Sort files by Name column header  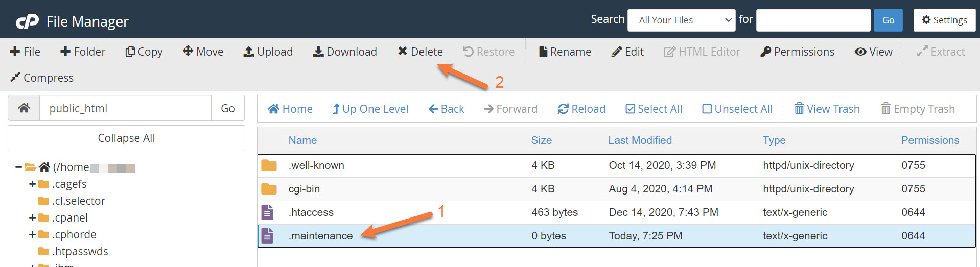pyautogui.click(x=302, y=140)
